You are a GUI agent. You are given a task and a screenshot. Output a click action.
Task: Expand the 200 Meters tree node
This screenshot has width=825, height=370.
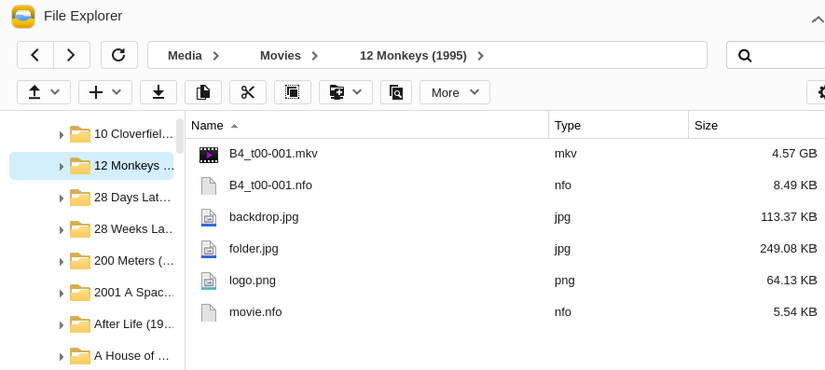61,262
